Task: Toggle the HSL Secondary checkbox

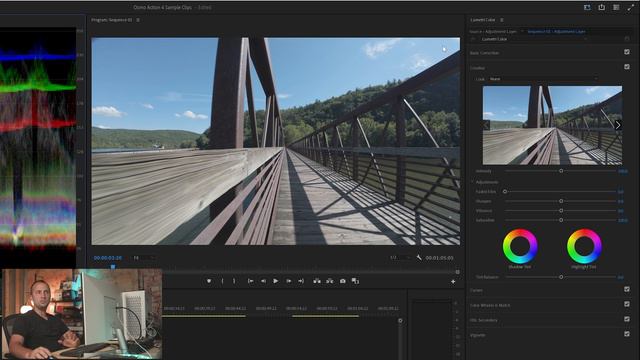Action: 627,319
